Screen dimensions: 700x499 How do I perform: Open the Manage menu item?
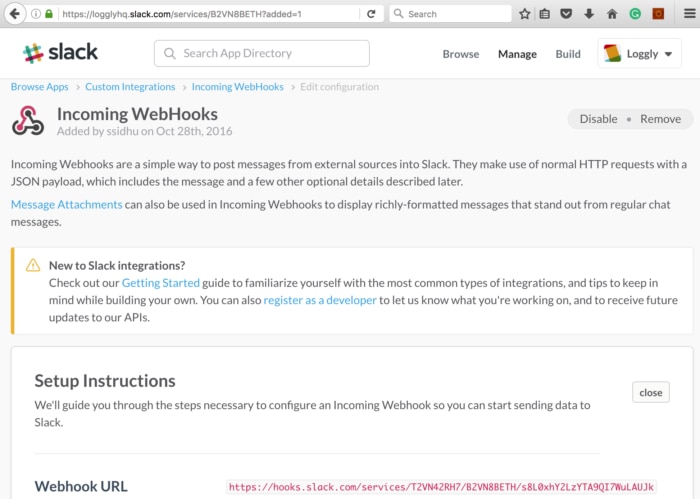pos(517,54)
